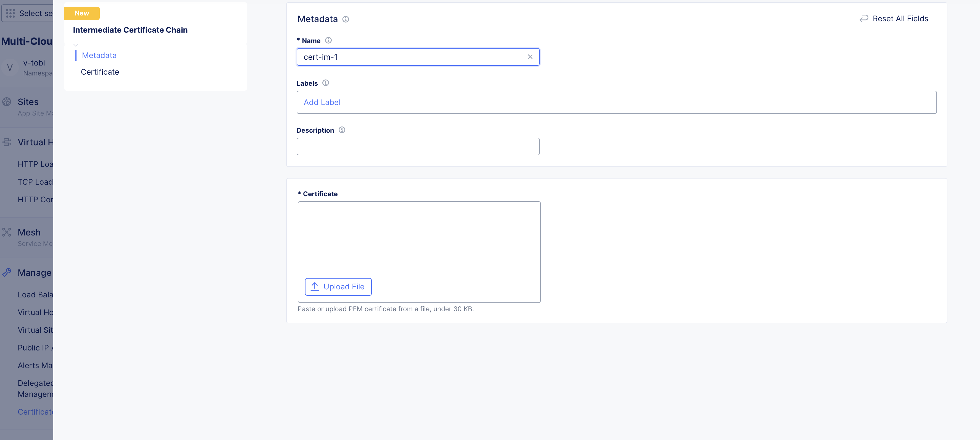The height and width of the screenshot is (440, 980).
Task: Click the Upload File button
Action: pos(338,287)
